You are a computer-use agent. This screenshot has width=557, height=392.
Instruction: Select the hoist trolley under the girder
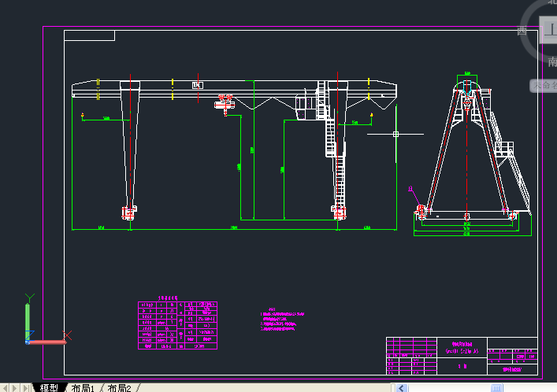225,105
